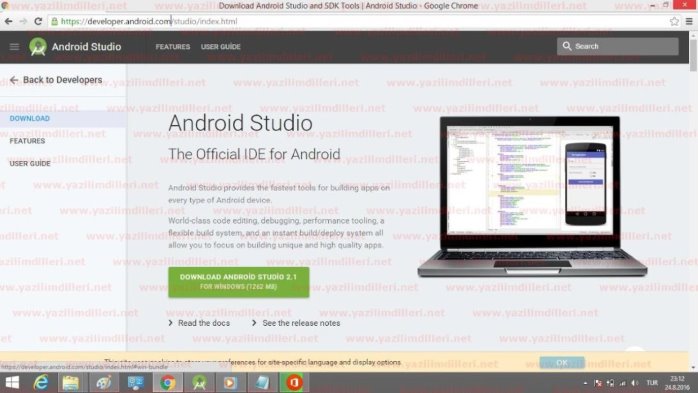
Task: Click the Windows Start button
Action: tap(12, 383)
